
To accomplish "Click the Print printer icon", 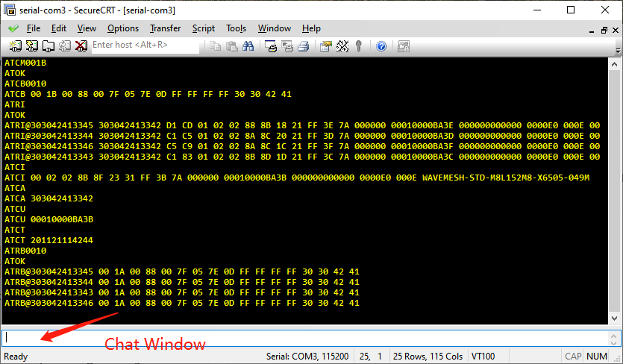I will tap(304, 45).
